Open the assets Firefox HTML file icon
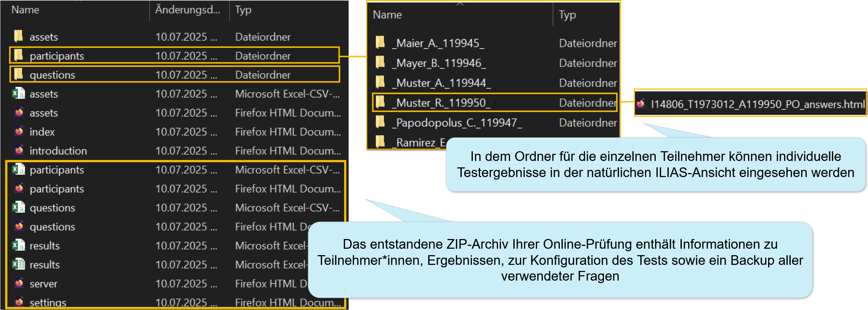 point(19,112)
